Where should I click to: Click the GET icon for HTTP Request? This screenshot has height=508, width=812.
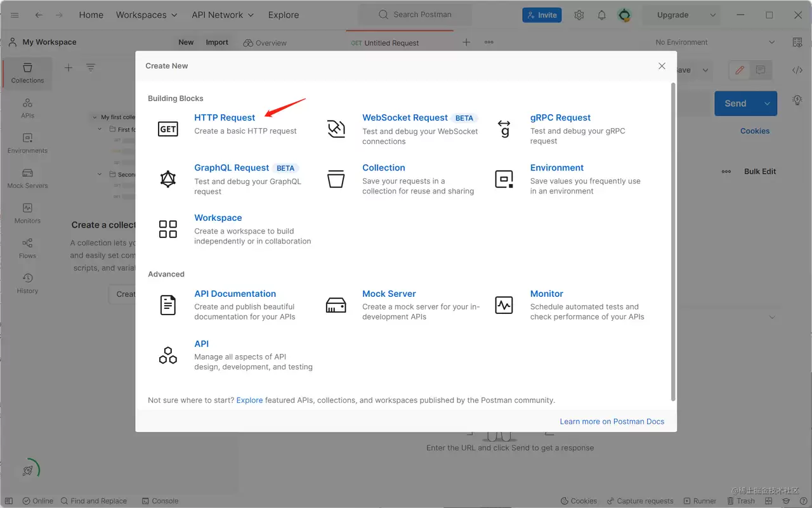tap(167, 129)
